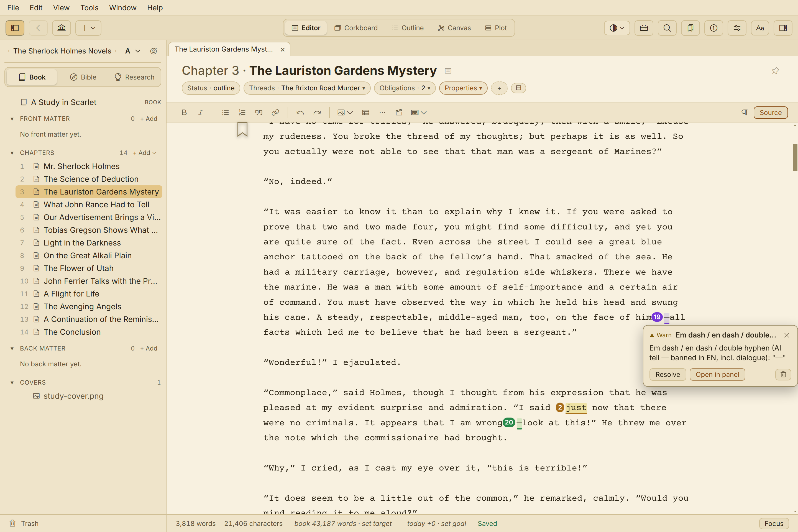This screenshot has width=798, height=532.
Task: Open search with magnifier icon
Action: click(667, 28)
